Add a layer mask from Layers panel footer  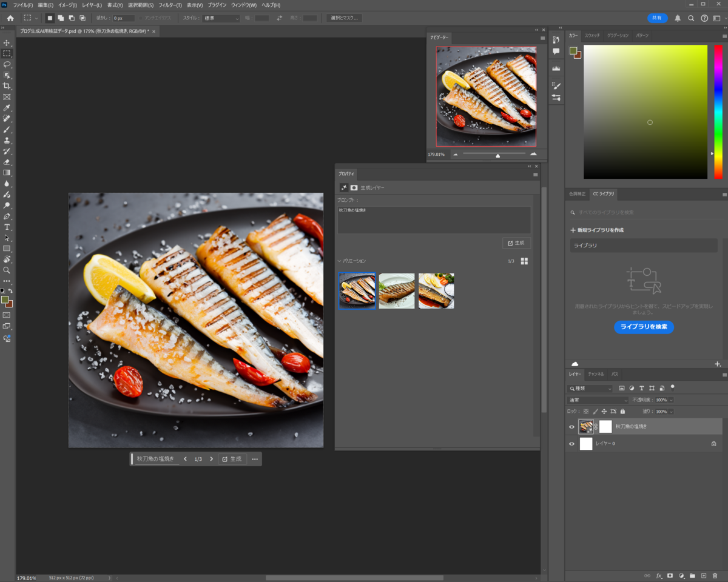point(670,575)
